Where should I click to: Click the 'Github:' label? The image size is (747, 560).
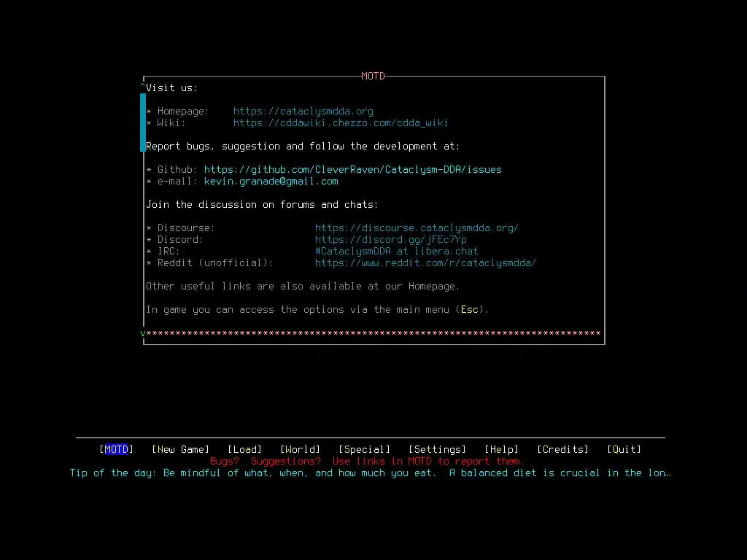pos(178,169)
